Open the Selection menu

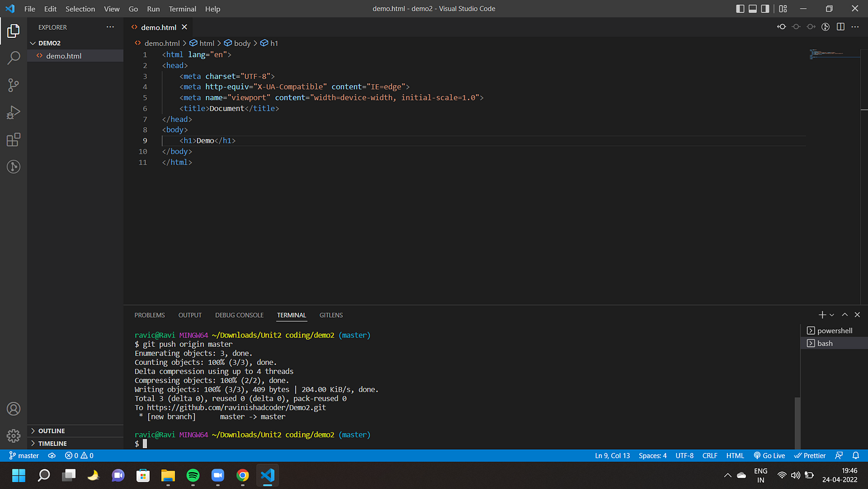point(81,9)
